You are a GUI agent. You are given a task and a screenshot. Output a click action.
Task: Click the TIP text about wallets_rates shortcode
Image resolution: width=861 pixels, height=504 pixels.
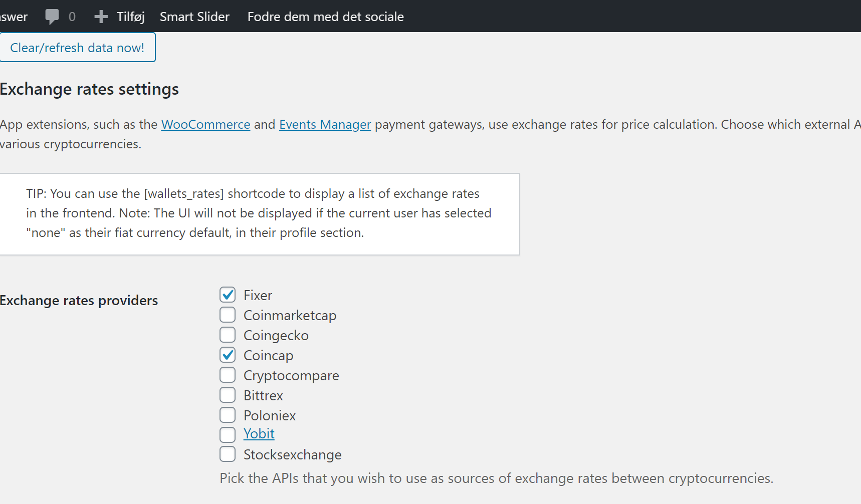(259, 213)
